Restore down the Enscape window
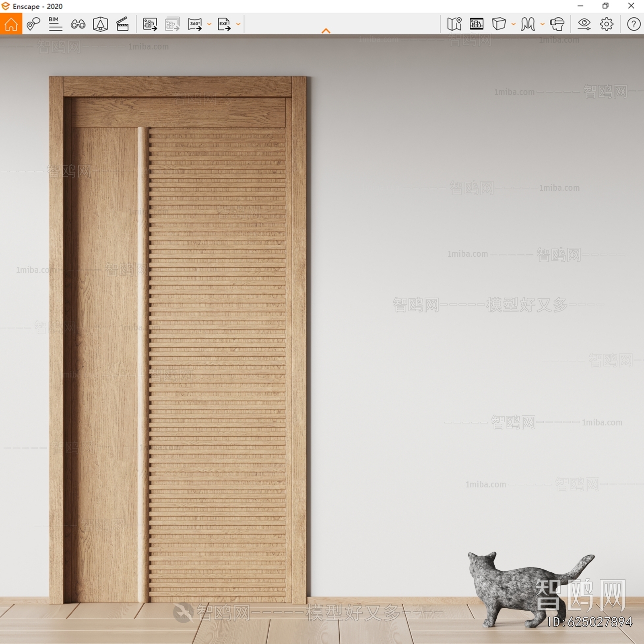Viewport: 644px width, 644px height. pyautogui.click(x=605, y=6)
